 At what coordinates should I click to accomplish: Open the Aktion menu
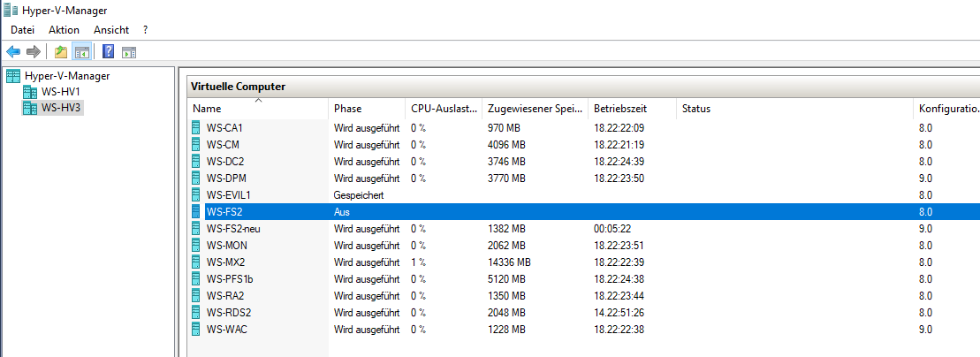click(x=64, y=30)
